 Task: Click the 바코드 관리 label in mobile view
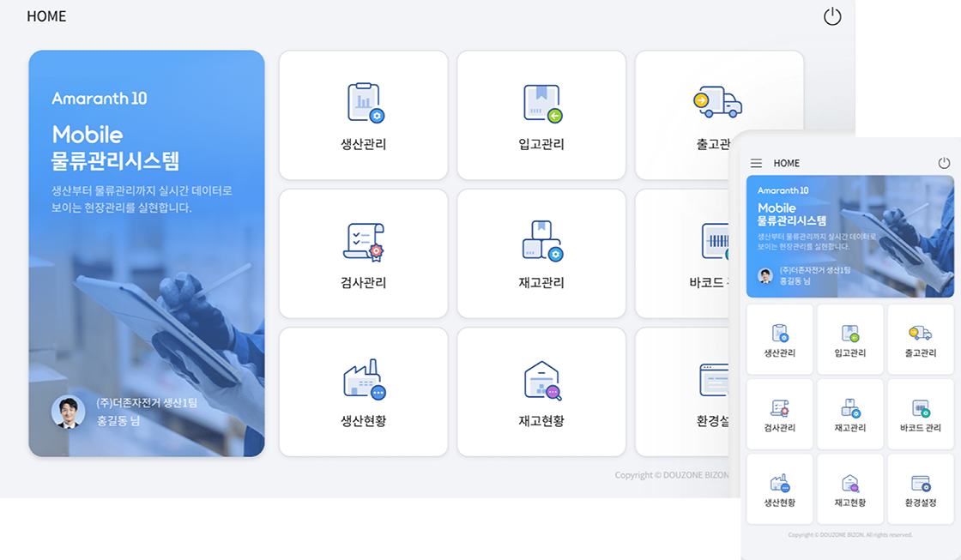pyautogui.click(x=921, y=428)
